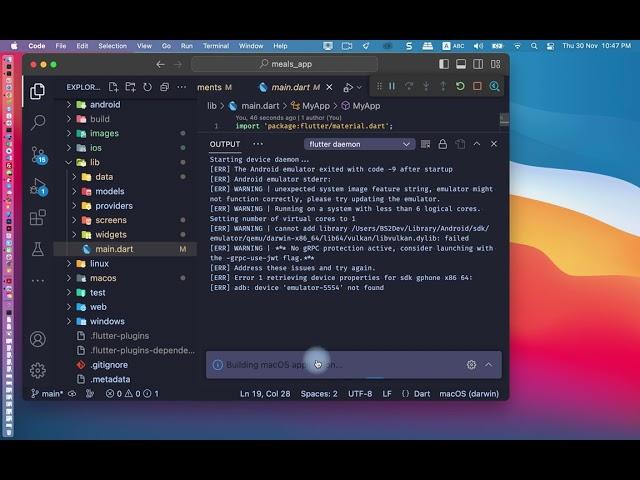Expand the android folder
The width and height of the screenshot is (640, 480).
coord(105,104)
